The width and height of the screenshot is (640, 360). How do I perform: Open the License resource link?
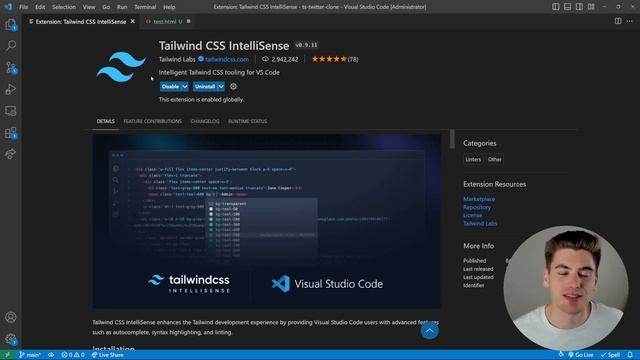coord(472,216)
